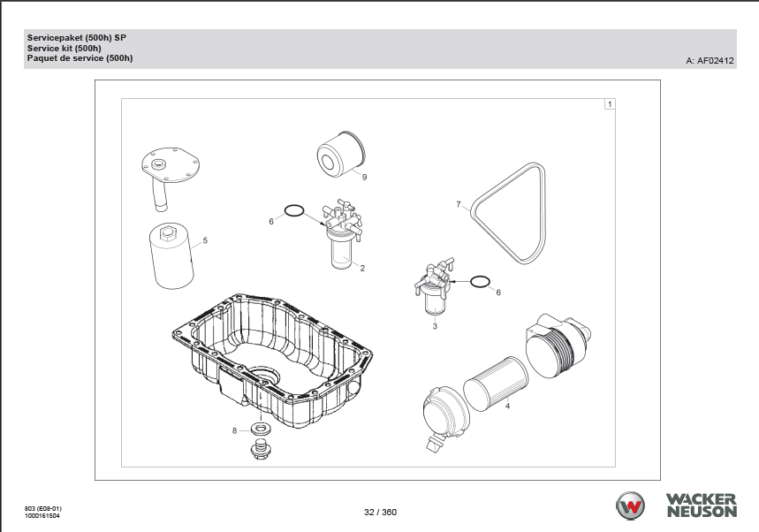Select the figure number 1 box

[x=609, y=104]
